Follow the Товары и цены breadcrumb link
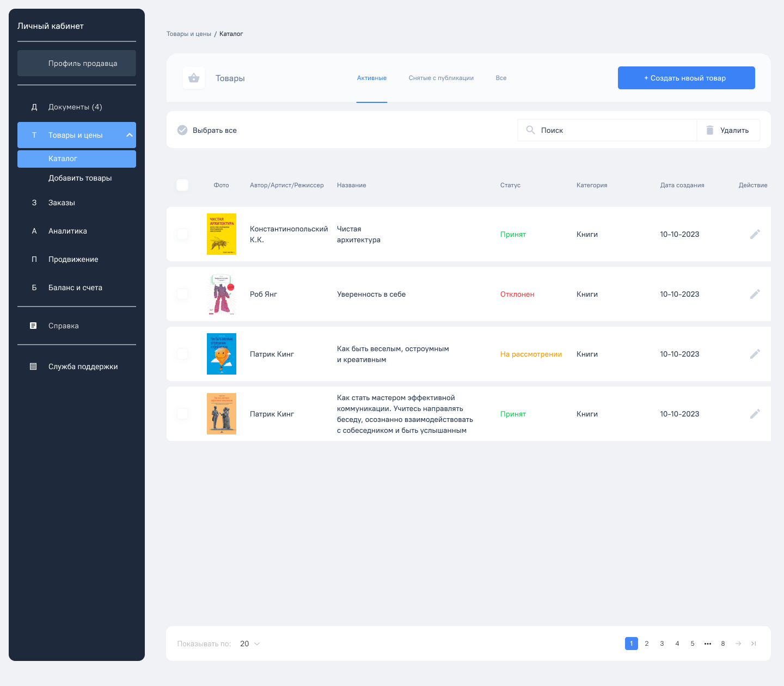Image resolution: width=784 pixels, height=686 pixels. click(188, 34)
